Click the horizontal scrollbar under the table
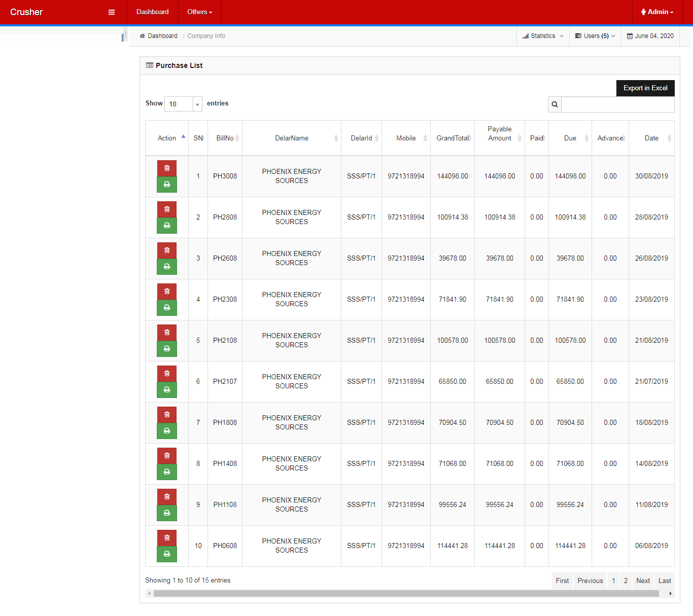The image size is (693, 616). pos(406,594)
